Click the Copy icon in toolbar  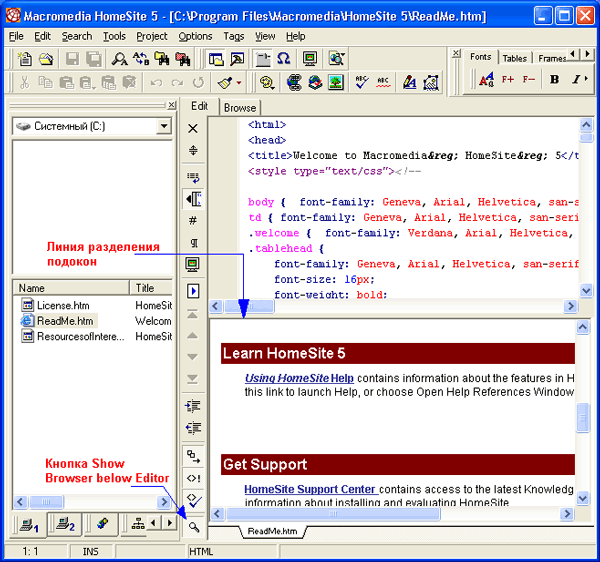[45, 82]
